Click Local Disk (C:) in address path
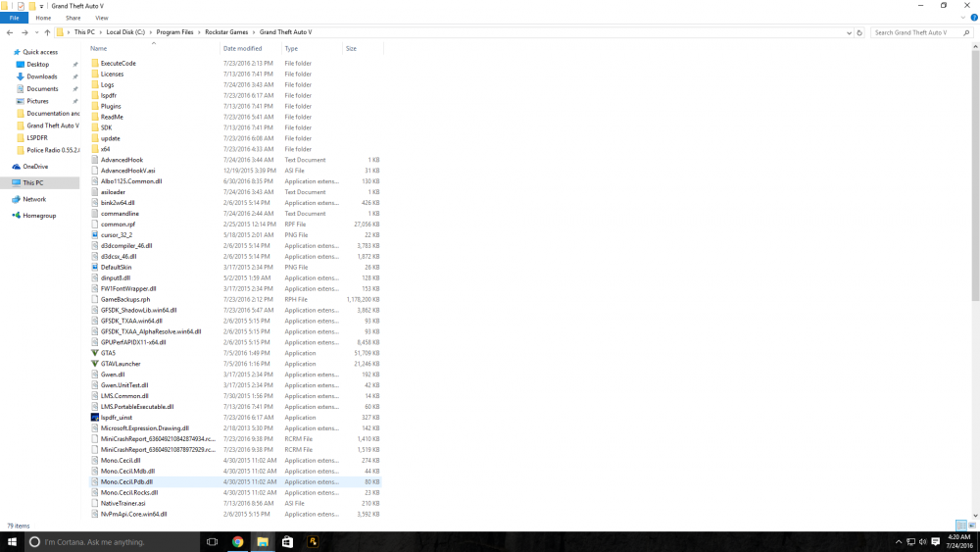 125,32
